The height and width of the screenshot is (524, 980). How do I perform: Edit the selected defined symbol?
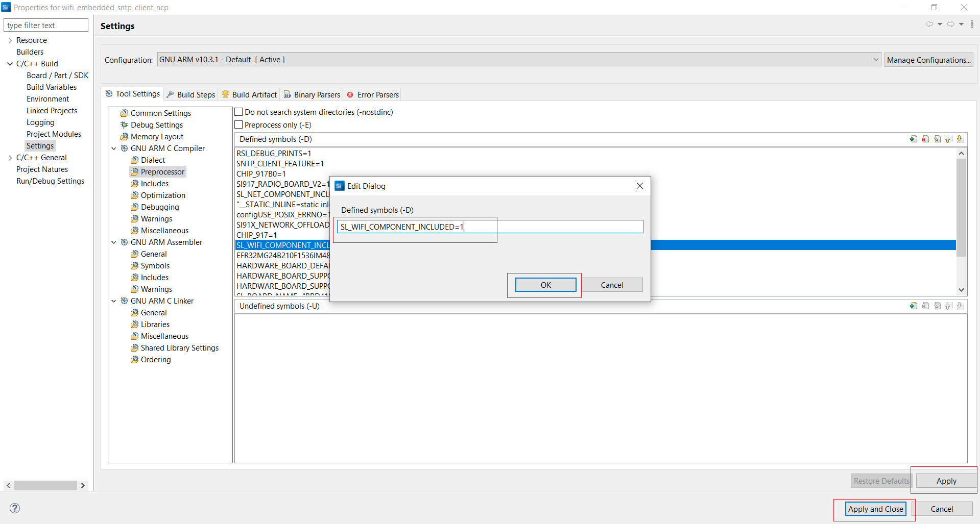[x=938, y=139]
